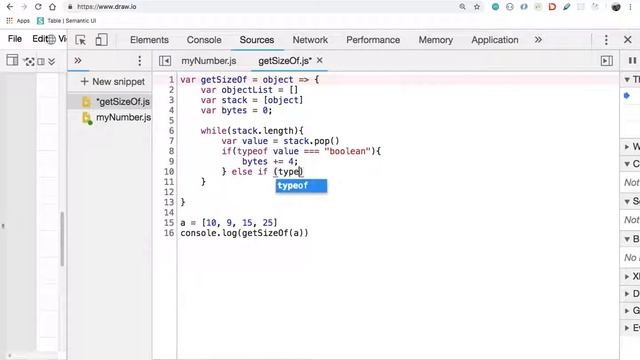Reload the page with refresh icon

38,7
